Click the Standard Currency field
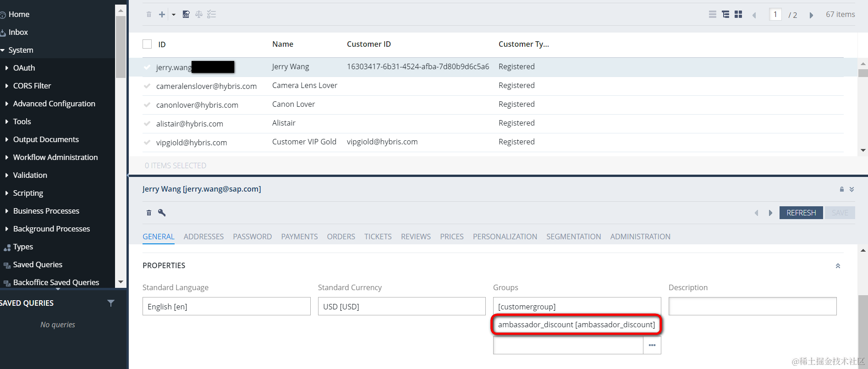 (x=402, y=306)
